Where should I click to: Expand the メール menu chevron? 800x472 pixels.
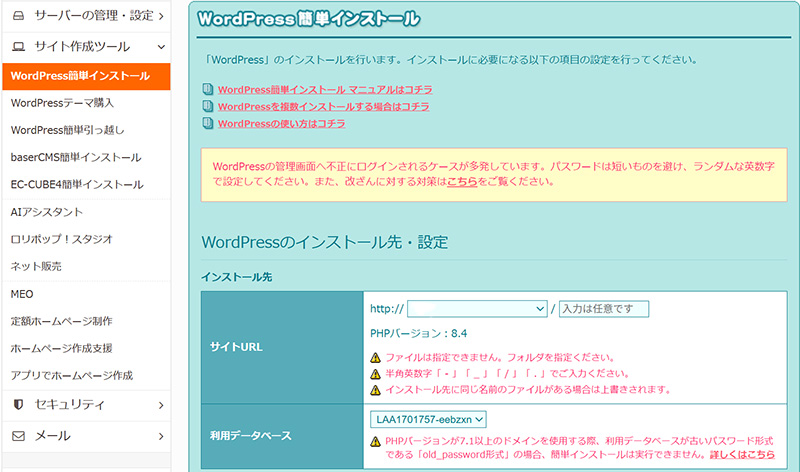tap(161, 436)
